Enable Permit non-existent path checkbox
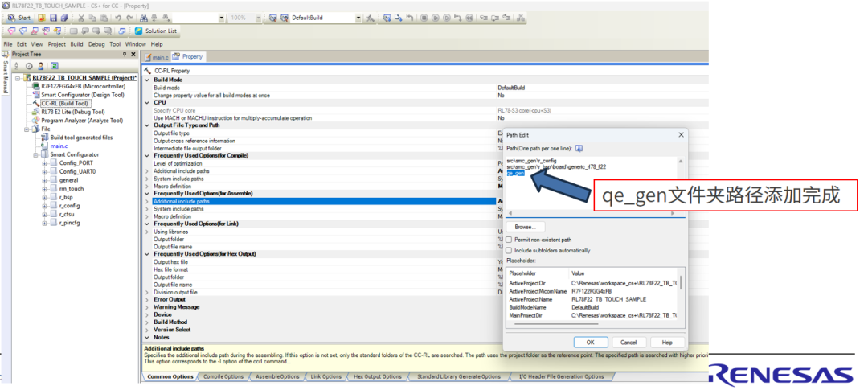 (x=510, y=240)
